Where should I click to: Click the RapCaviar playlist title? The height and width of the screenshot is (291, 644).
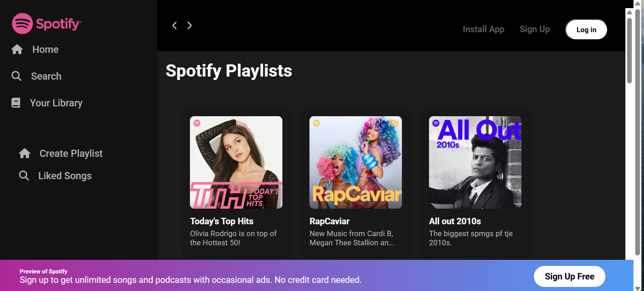329,221
